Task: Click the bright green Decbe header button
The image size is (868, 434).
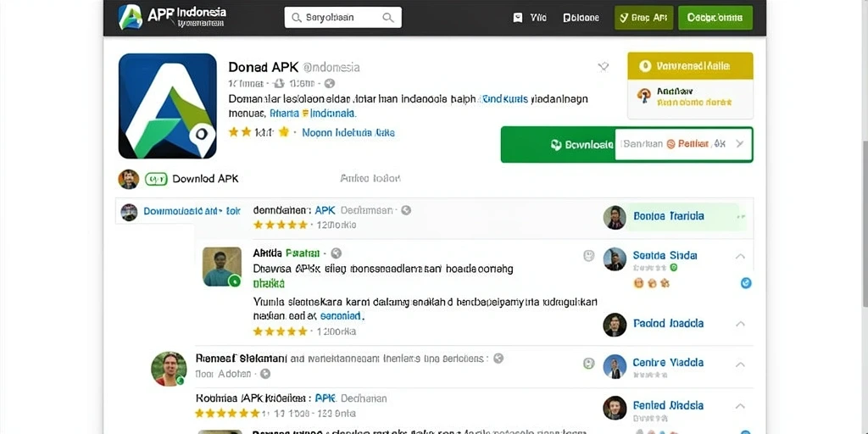Action: coord(715,18)
